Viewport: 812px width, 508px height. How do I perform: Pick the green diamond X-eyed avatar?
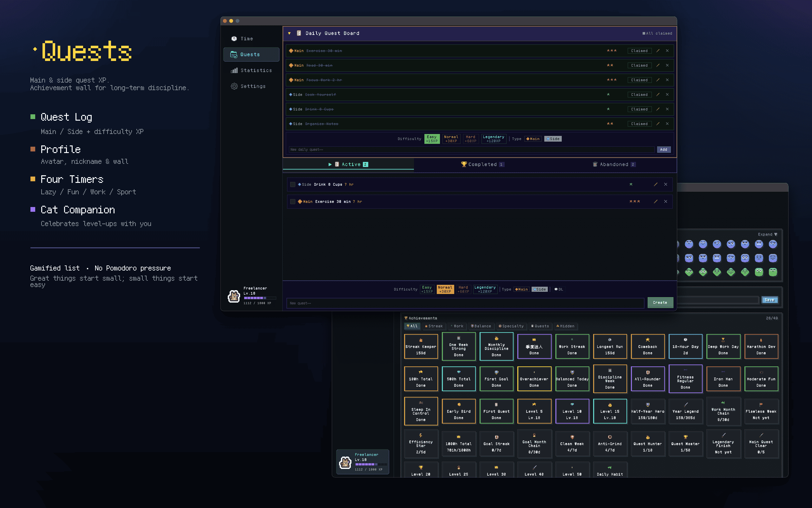[x=717, y=272]
